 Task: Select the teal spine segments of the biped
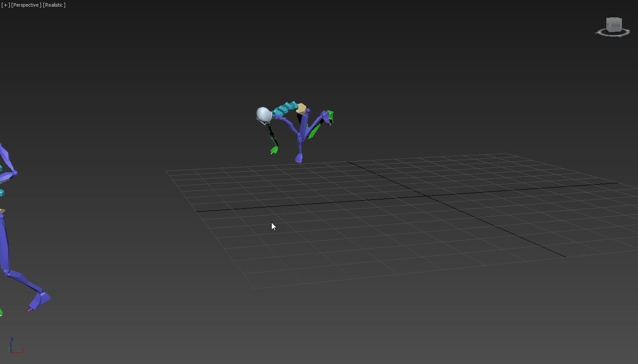pos(285,109)
